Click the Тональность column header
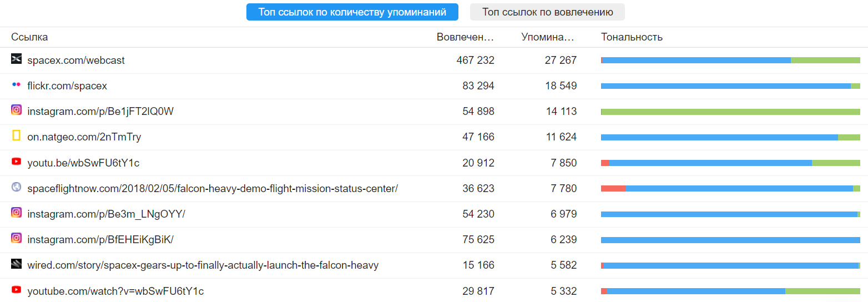Image resolution: width=868 pixels, height=302 pixels. 632,37
